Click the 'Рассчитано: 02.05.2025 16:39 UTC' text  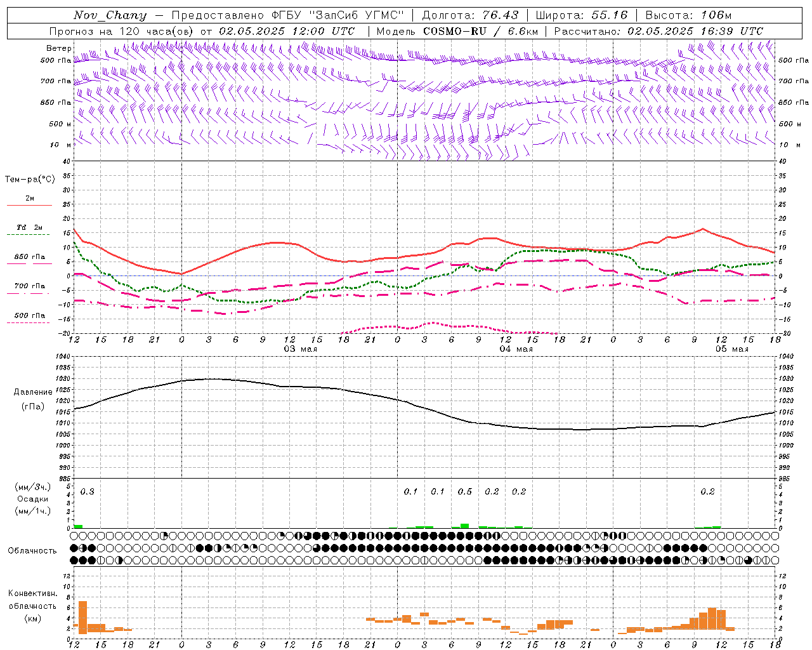658,31
